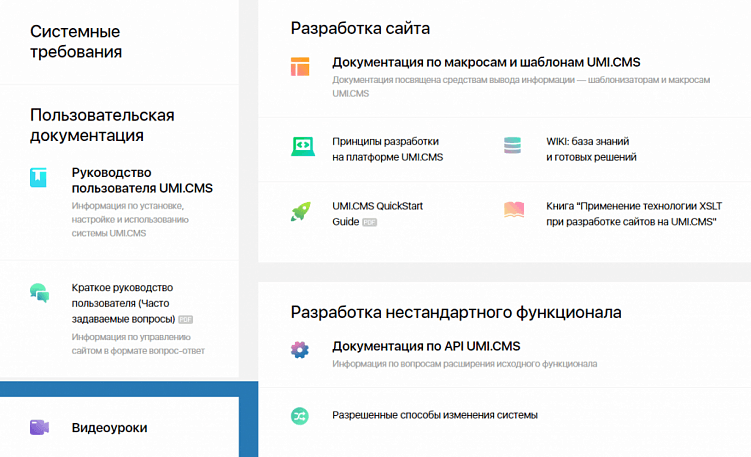Click 'Разработка нестандартного функционала' heading
This screenshot has height=457, width=751.
pyautogui.click(x=456, y=312)
